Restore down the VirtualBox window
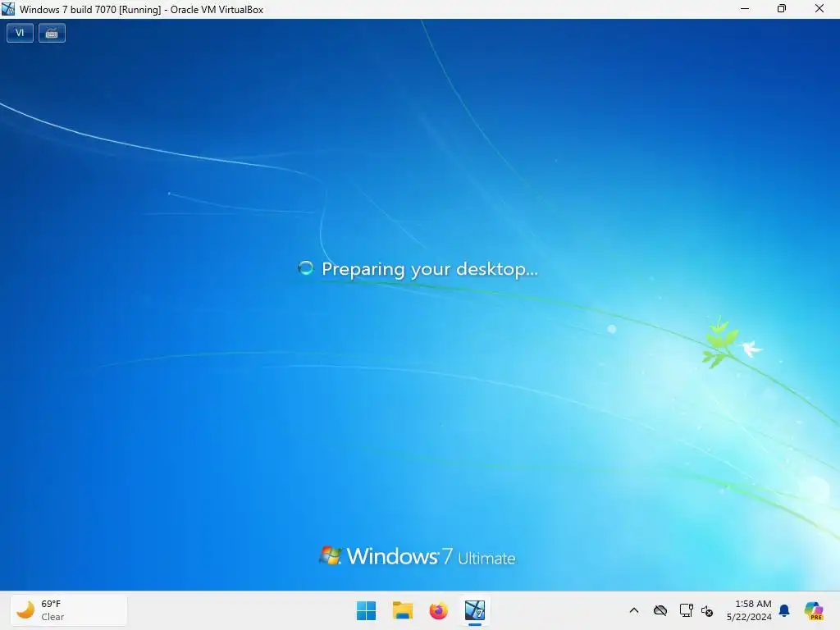The height and width of the screenshot is (630, 840). point(782,9)
